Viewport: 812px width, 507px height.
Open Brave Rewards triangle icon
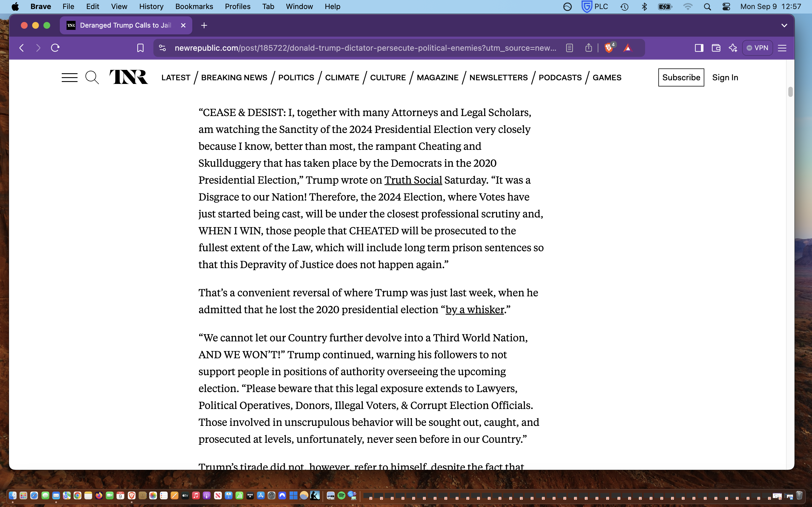point(627,48)
